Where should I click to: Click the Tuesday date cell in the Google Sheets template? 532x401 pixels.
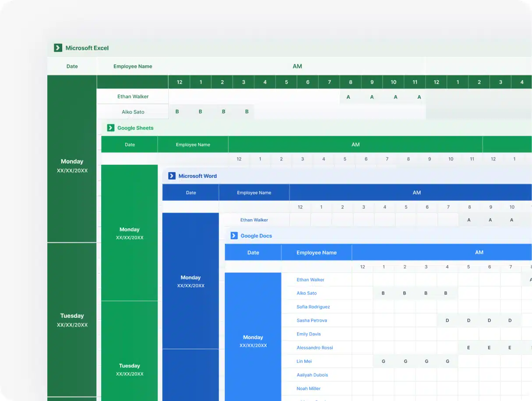click(129, 369)
